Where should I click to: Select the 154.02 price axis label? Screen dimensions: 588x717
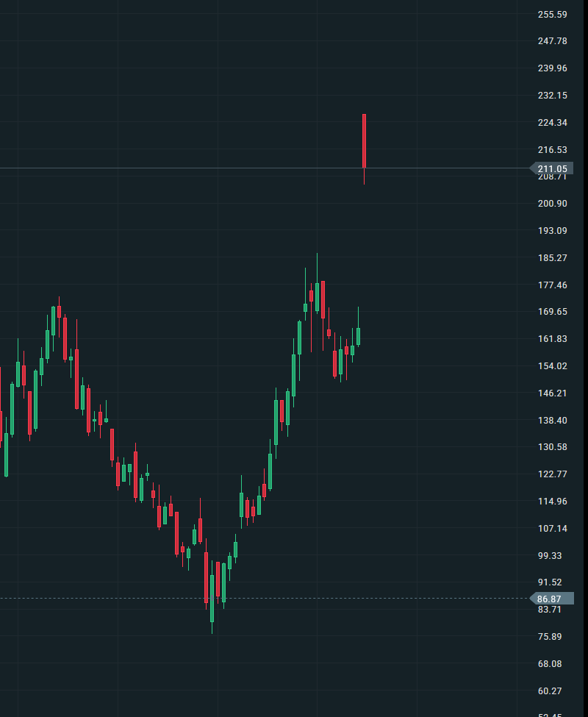point(552,366)
